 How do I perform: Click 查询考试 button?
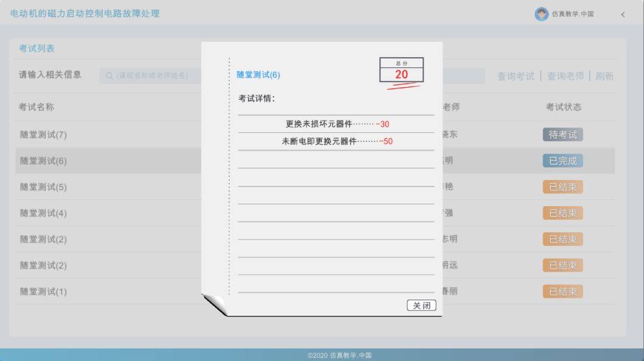(516, 76)
